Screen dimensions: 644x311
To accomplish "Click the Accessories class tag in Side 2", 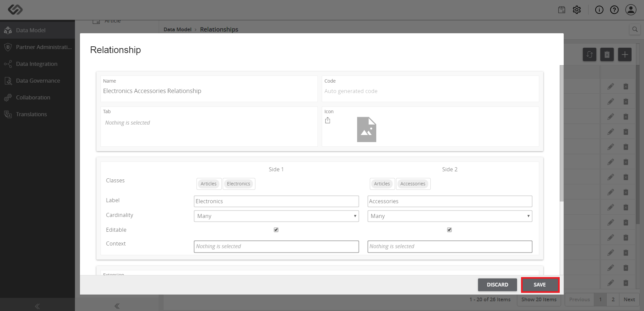I will coord(413,184).
